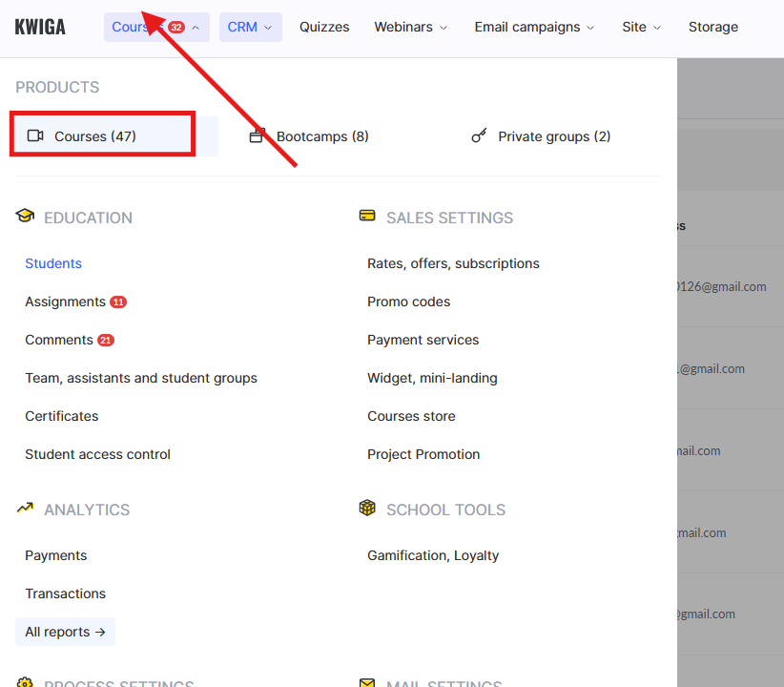Go to Storage in the top navigation
This screenshot has height=687, width=784.
coord(712,27)
